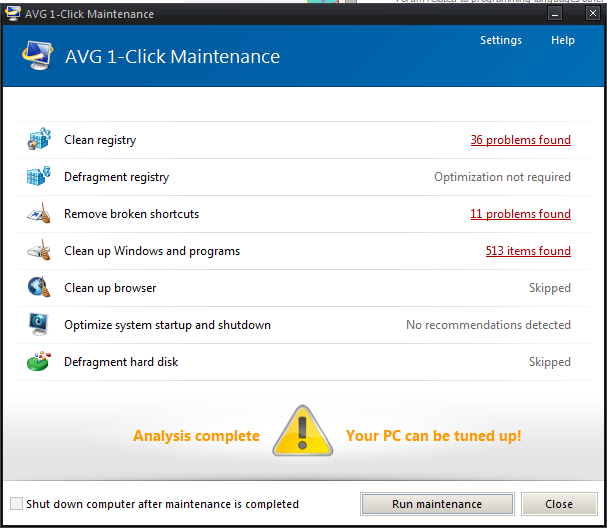Viewport: 607px width, 528px height.
Task: Click the AVG 1-Click Maintenance header logo
Action: coord(38,56)
